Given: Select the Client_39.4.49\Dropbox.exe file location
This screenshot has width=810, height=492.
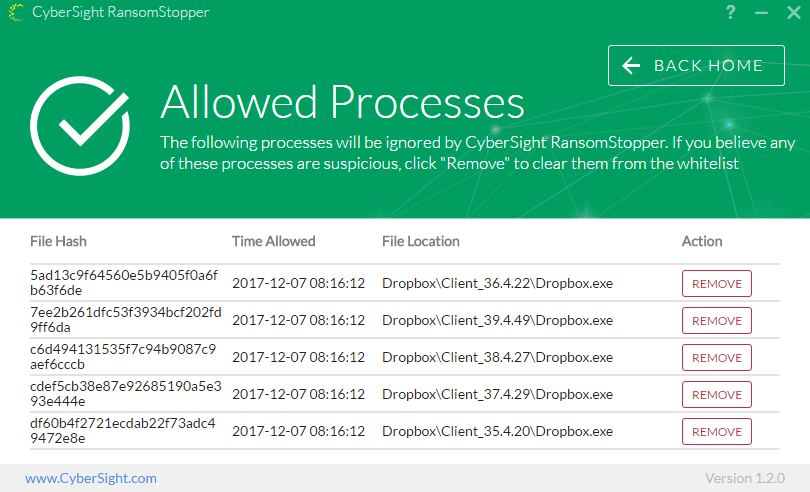Looking at the screenshot, I should pyautogui.click(x=497, y=320).
